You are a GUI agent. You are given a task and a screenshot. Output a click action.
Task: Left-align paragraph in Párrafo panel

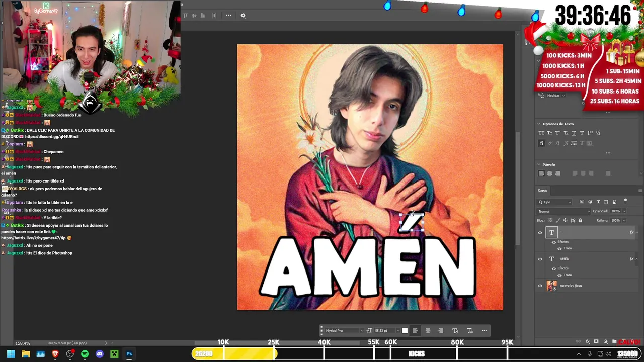click(541, 173)
